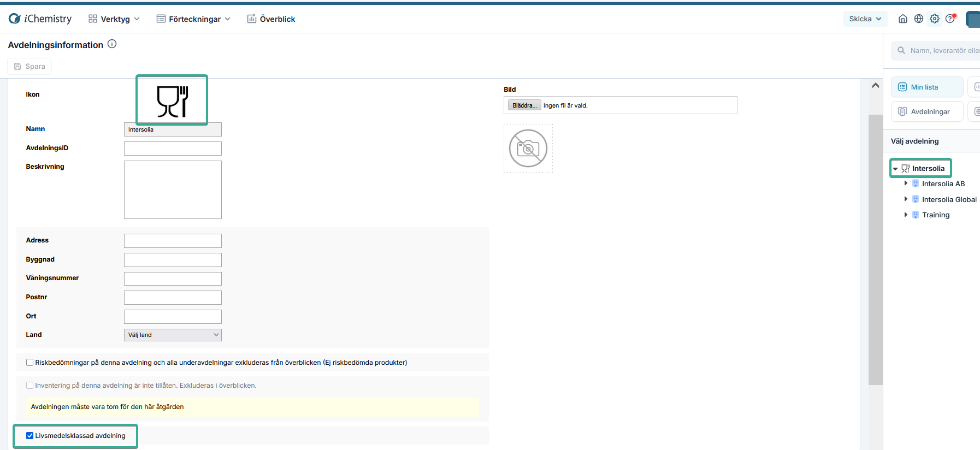Click the globe language icon
Image resolution: width=980 pixels, height=450 pixels.
pyautogui.click(x=919, y=19)
